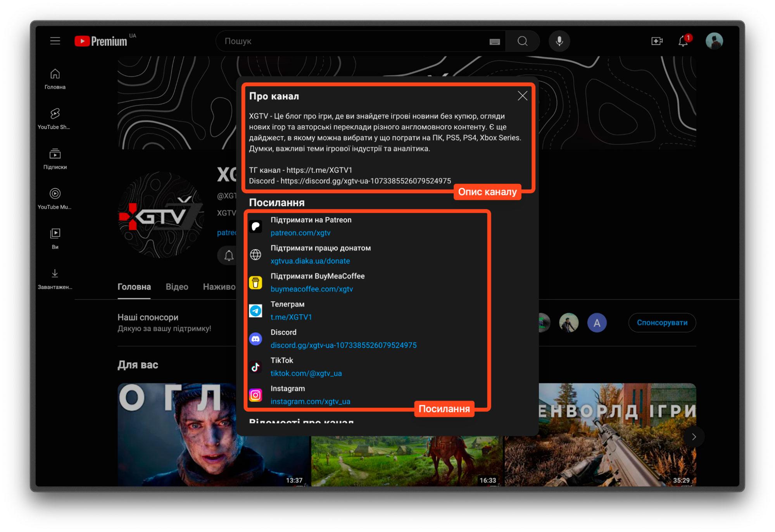Click the globe icon for donate link
This screenshot has width=775, height=532.
255,255
